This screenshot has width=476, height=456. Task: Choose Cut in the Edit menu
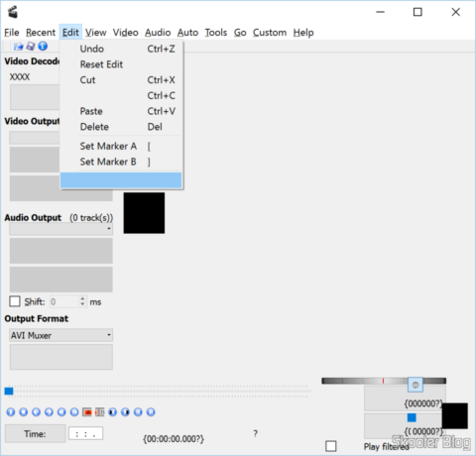tap(121, 80)
